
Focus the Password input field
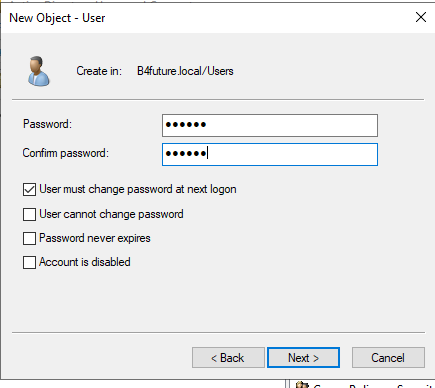(270, 125)
